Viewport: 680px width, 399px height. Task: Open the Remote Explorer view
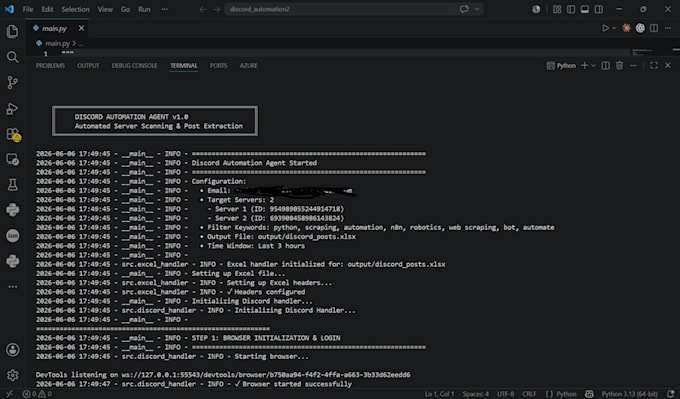pos(13,159)
